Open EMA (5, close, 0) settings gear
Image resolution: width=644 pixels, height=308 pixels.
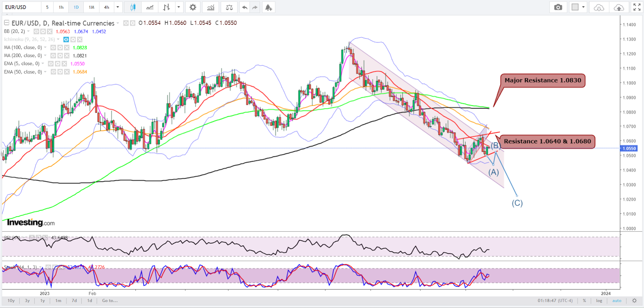click(57, 64)
